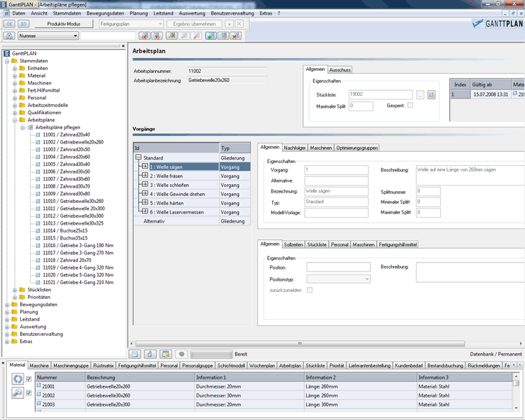Expand the Stücklisten folder
The width and height of the screenshot is (525, 420).
pyautogui.click(x=15, y=290)
